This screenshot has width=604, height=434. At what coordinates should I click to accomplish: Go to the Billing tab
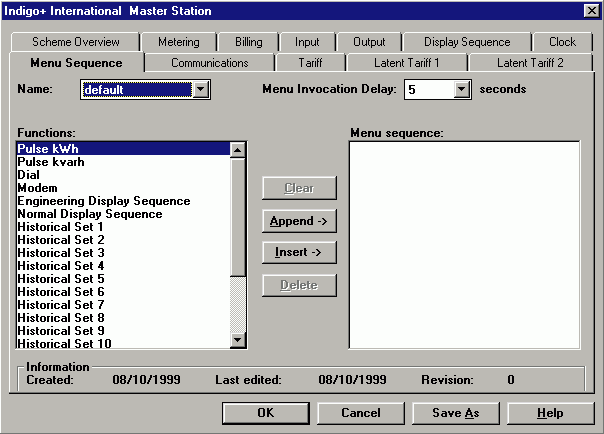[248, 42]
